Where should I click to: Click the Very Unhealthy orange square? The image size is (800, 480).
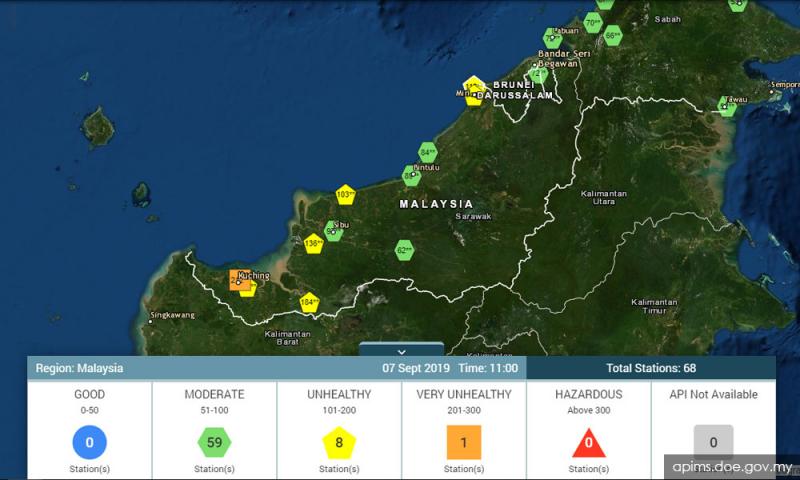464,441
